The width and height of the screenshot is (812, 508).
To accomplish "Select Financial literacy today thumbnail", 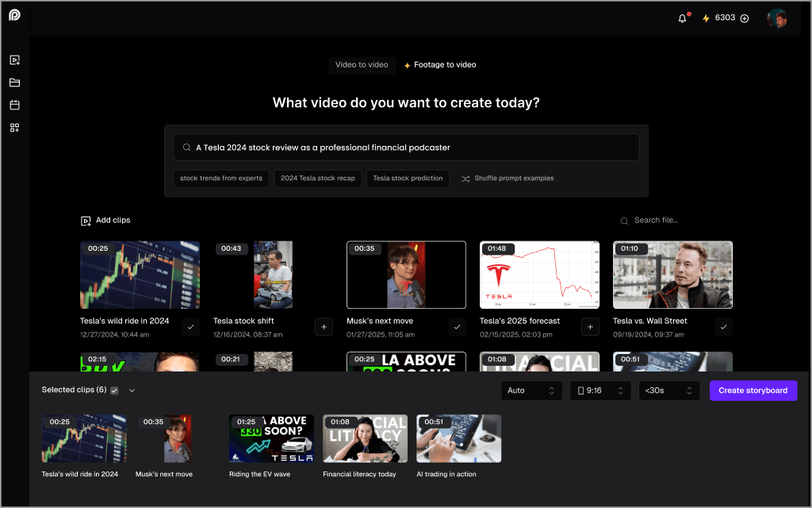I will point(365,438).
